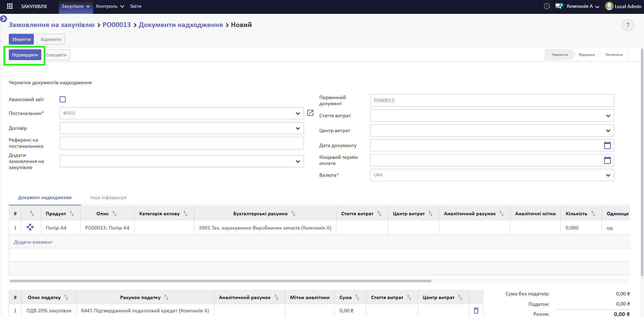This screenshot has width=644, height=317.
Task: Sort by Продукт column arrows
Action: click(x=72, y=214)
